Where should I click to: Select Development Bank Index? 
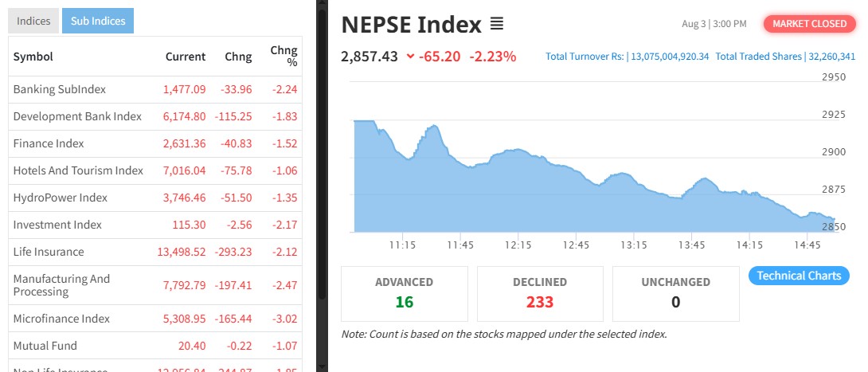[77, 116]
